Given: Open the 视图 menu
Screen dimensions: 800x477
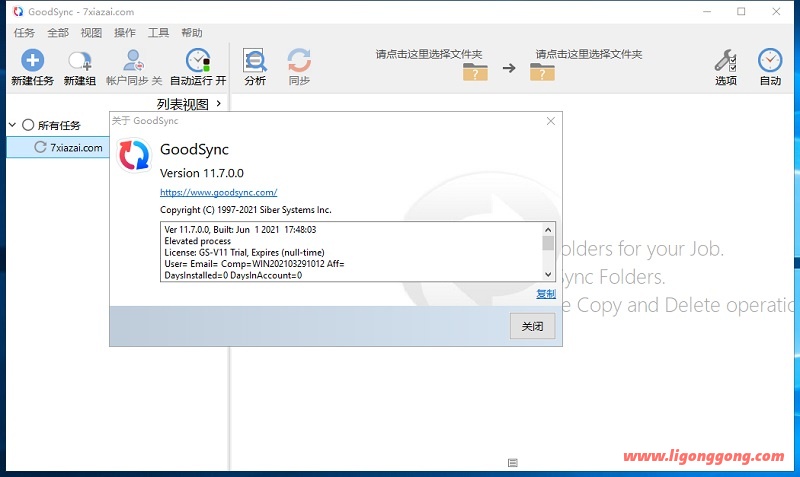Looking at the screenshot, I should coord(91,33).
